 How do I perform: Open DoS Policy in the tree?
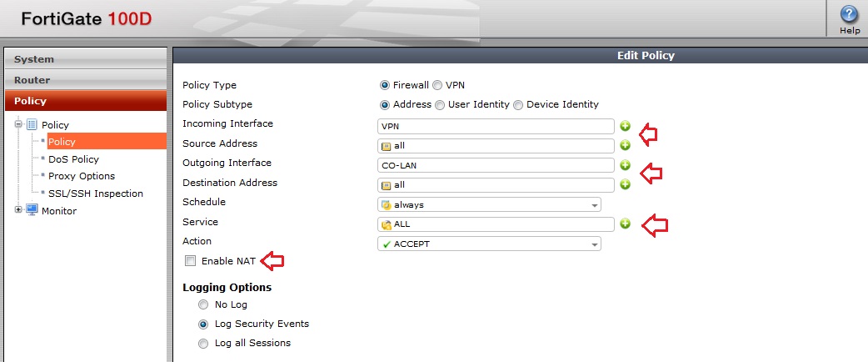click(x=73, y=159)
